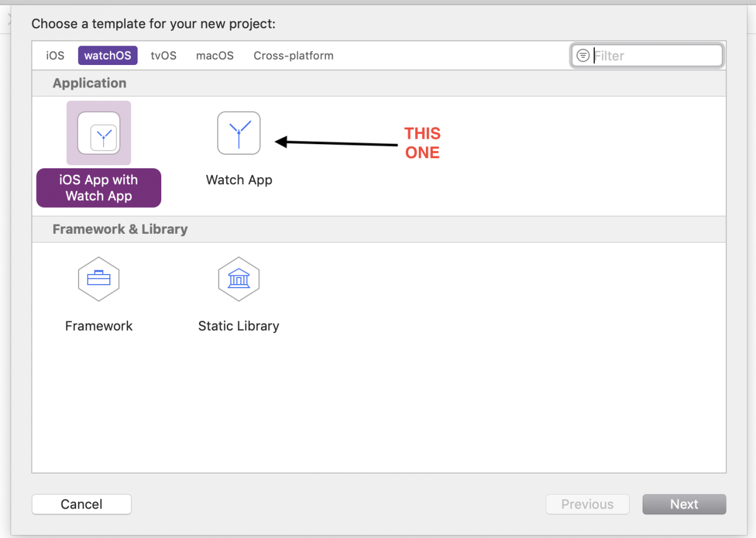The image size is (756, 538).
Task: Focus the Filter text field
Action: pos(647,56)
